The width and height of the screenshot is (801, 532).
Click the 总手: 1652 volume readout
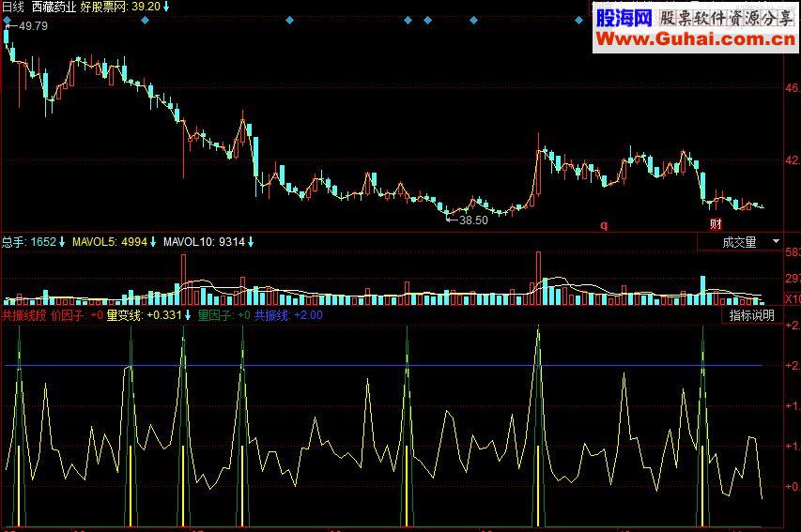point(33,242)
